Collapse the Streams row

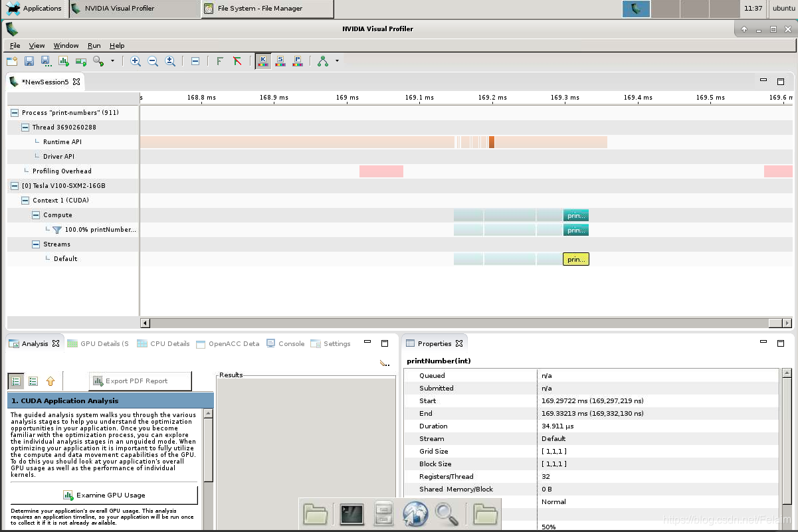tap(36, 244)
